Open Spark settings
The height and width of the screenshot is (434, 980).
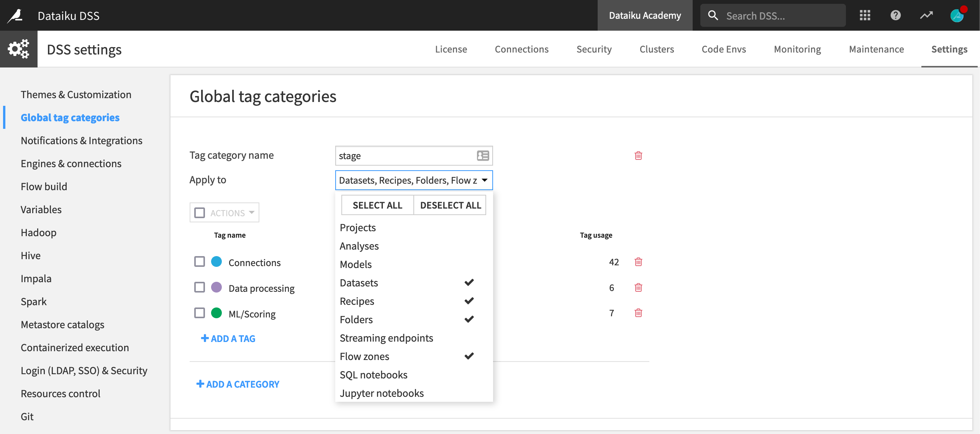[34, 301]
